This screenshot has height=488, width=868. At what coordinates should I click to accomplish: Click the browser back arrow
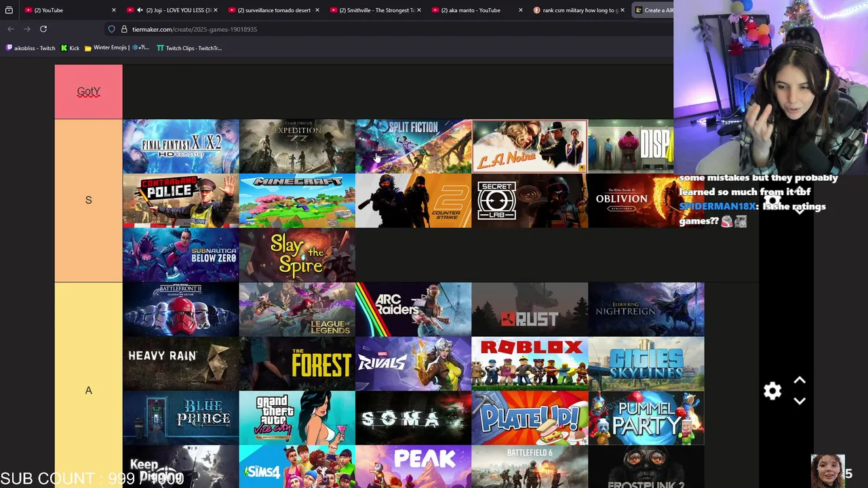click(11, 29)
